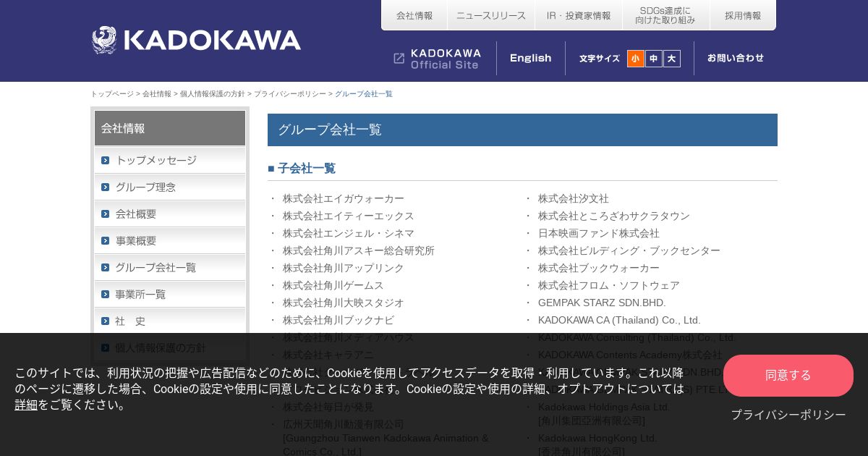The height and width of the screenshot is (456, 868).
Task: Open 事業所一覧 in sidebar
Action: [170, 294]
